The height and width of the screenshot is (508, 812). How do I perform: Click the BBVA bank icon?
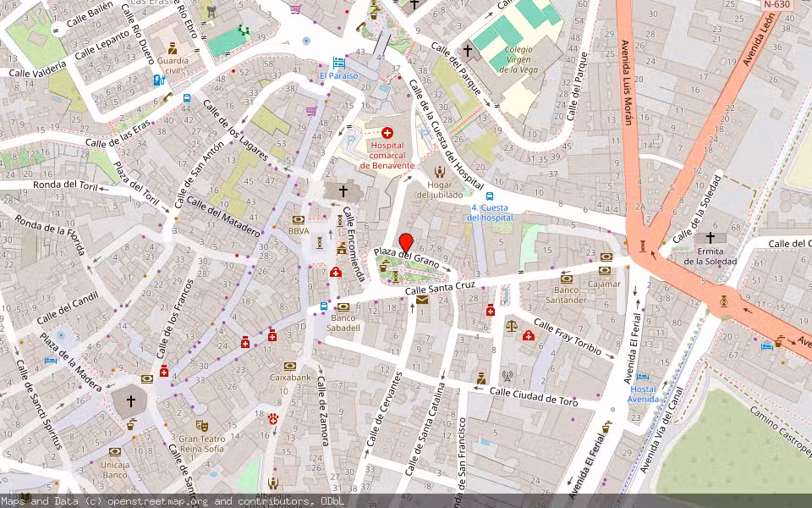[x=299, y=220]
